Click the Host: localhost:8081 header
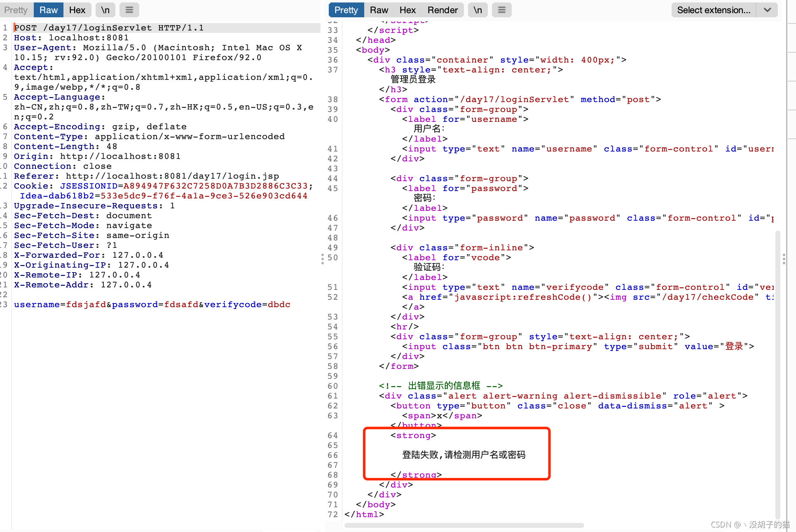The image size is (796, 532). click(71, 37)
